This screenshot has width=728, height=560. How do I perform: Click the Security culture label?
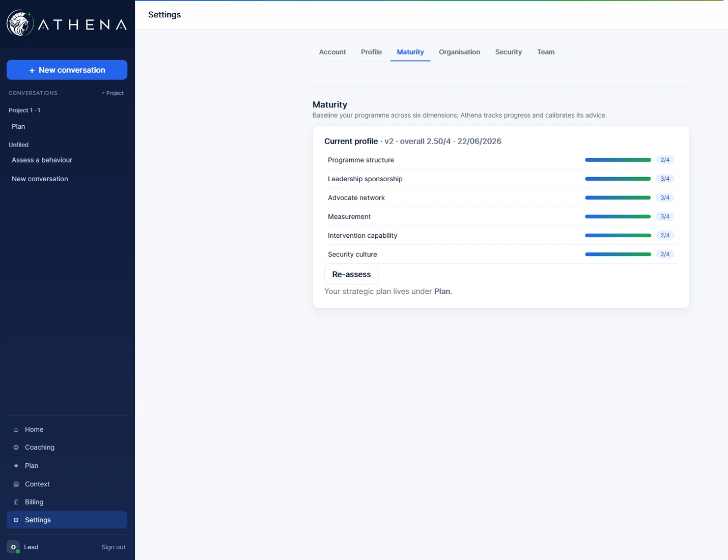(x=352, y=254)
